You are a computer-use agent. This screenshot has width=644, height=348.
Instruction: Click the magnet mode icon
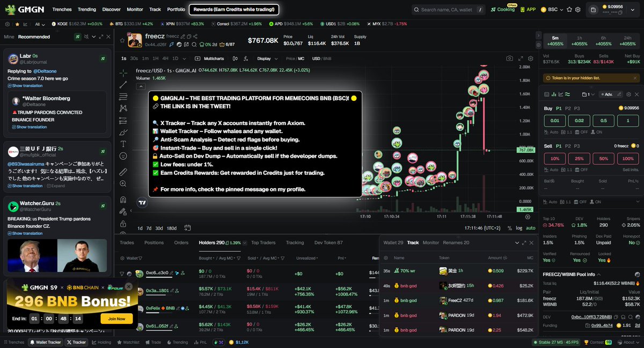click(x=123, y=199)
